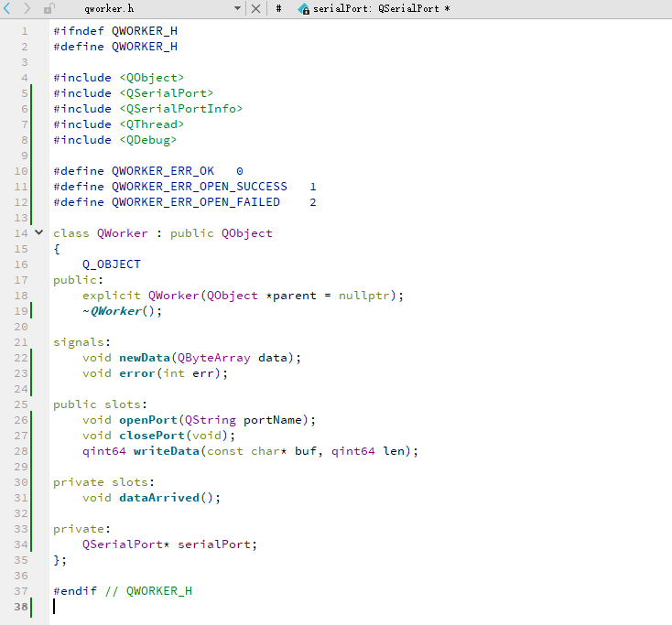
Task: Click the <QObject> include
Action: click(152, 78)
